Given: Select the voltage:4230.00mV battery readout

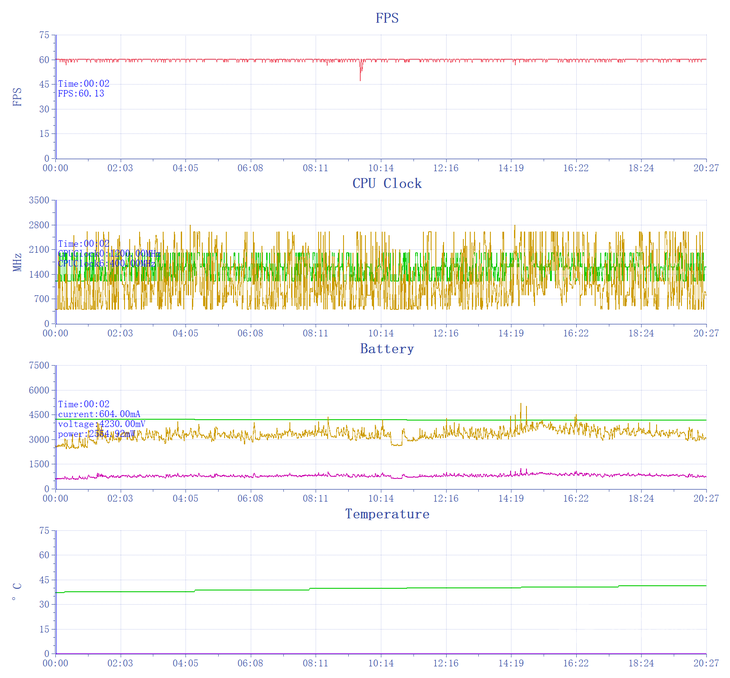Looking at the screenshot, I should 102,424.
